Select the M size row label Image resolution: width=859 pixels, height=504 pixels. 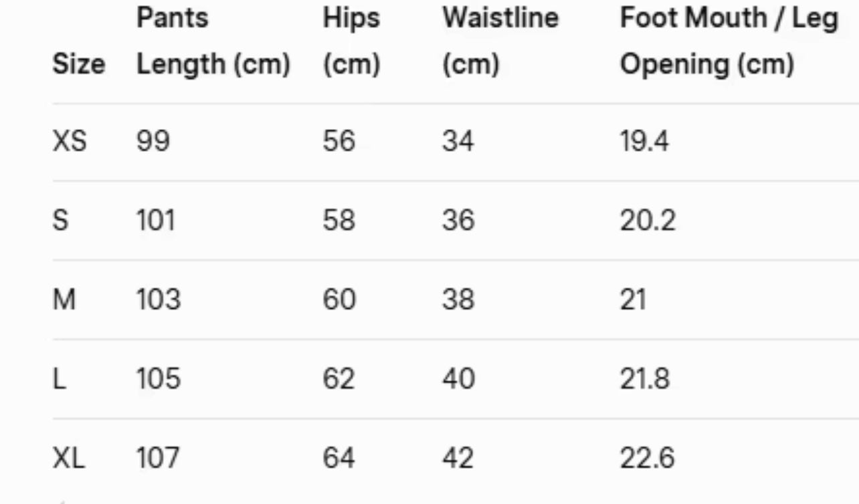coord(64,300)
